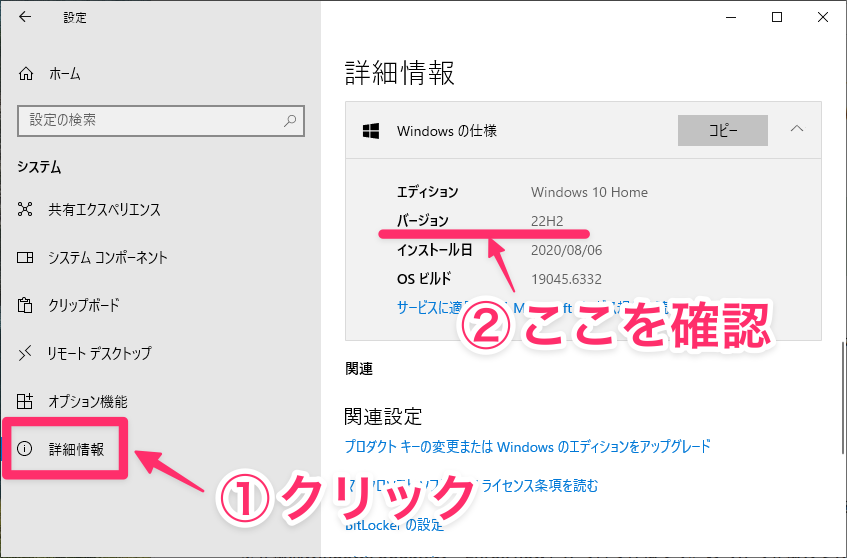Maximize the Settings window
Viewport: 847px width, 558px height.
tap(777, 17)
